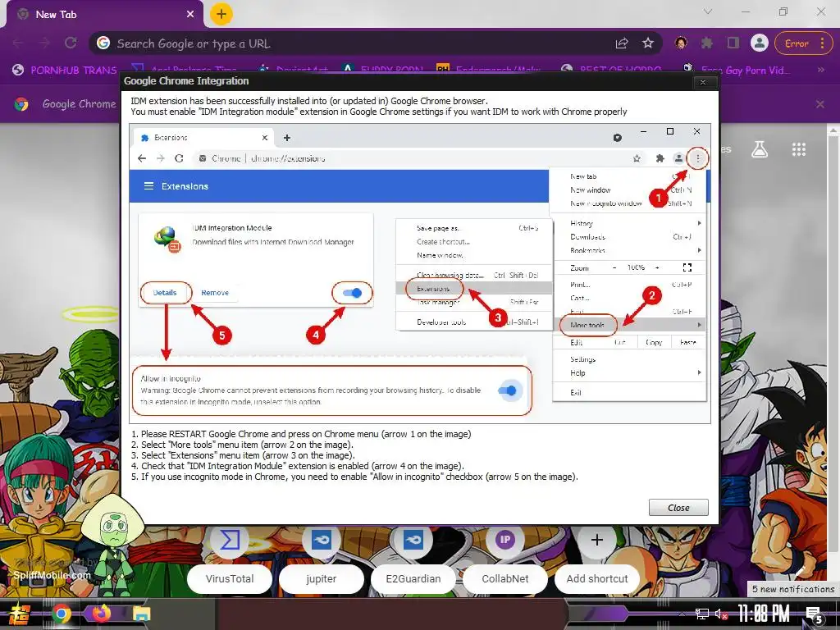This screenshot has height=630, width=840.
Task: Dismiss the Google Chrome infobar
Action: pyautogui.click(x=820, y=104)
